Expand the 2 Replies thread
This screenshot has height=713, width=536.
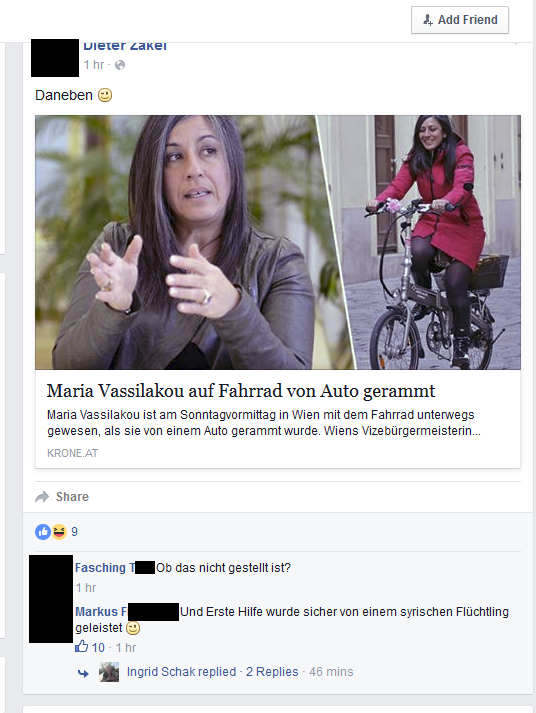[x=272, y=672]
